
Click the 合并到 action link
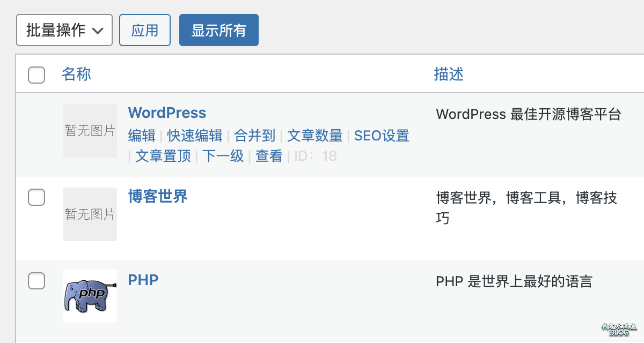pos(255,136)
